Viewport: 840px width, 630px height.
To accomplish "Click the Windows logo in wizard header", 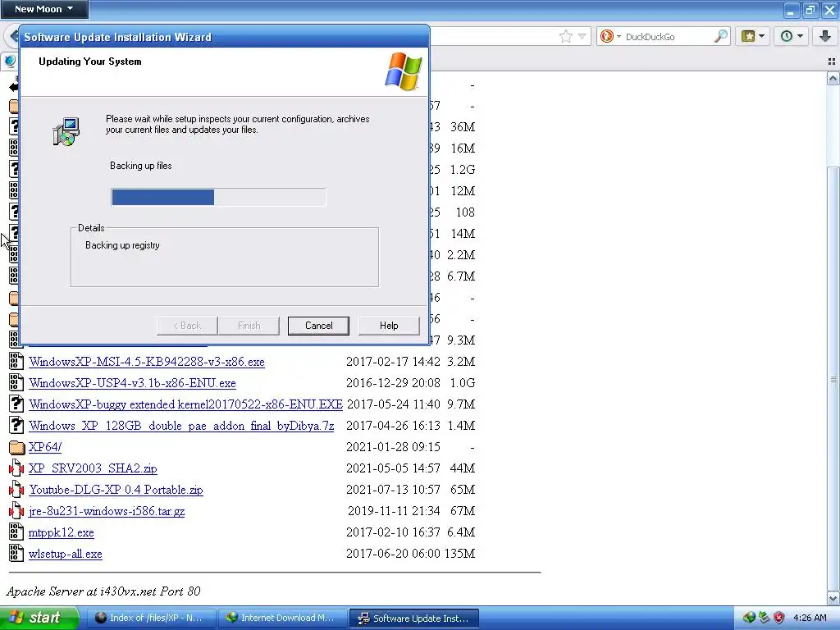I will click(x=404, y=71).
